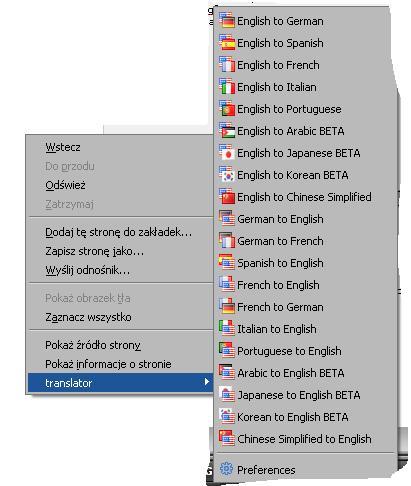Choose English to Arabic BETA
411x486 pixels.
(x=304, y=131)
